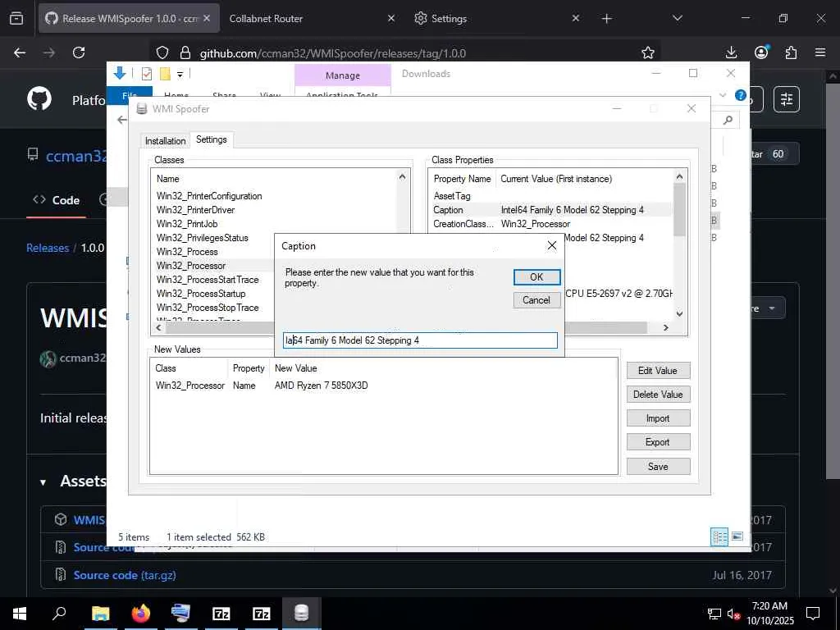The height and width of the screenshot is (630, 840).
Task: Select Win32_PrinterDriver in Classes list
Action: (x=195, y=210)
